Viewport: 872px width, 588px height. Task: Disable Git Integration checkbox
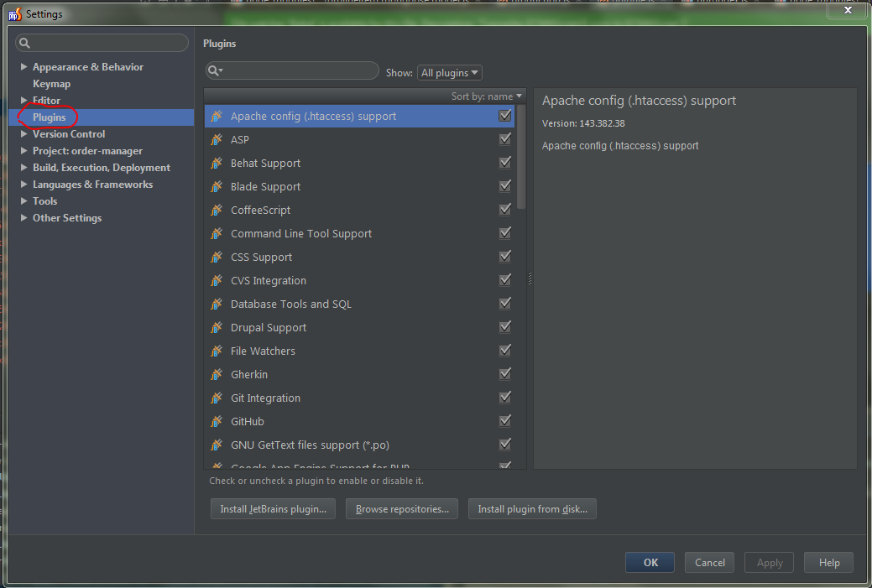click(505, 398)
